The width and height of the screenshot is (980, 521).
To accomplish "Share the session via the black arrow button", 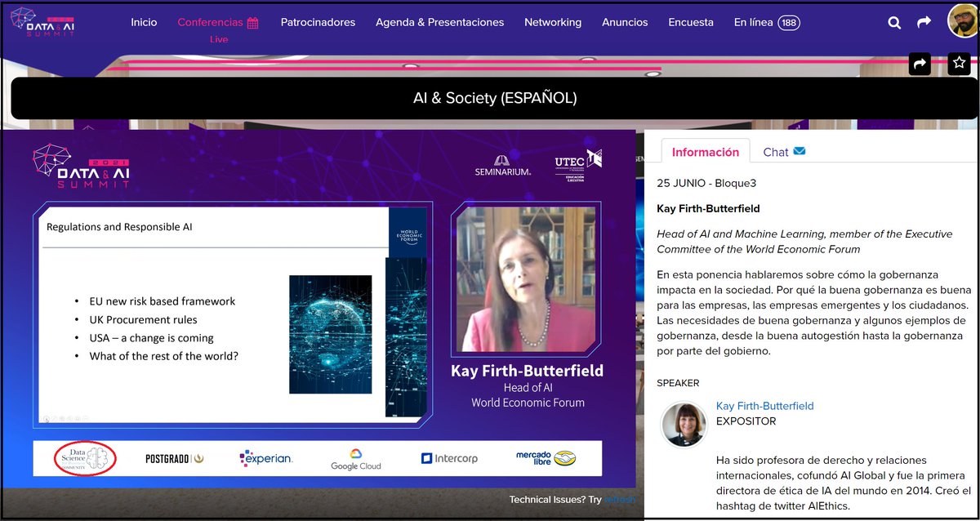I will [x=920, y=63].
